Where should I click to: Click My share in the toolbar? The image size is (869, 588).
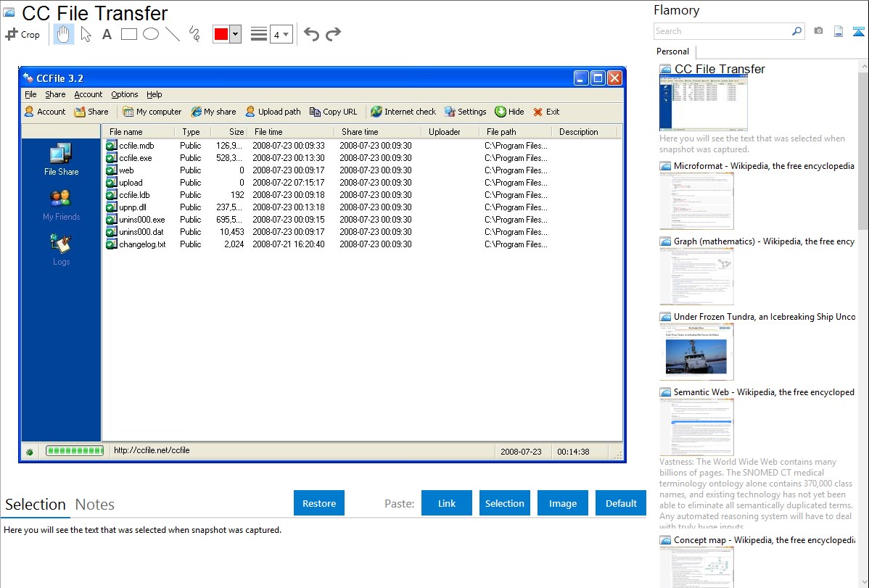(213, 112)
